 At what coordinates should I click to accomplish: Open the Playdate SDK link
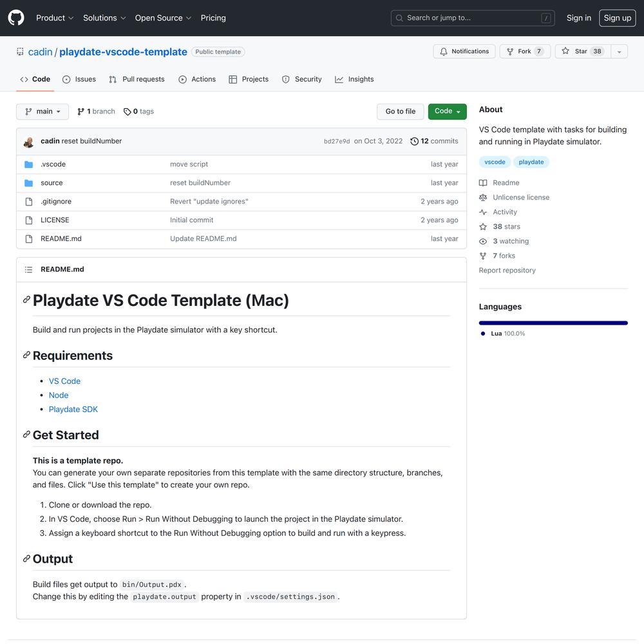[x=73, y=410]
